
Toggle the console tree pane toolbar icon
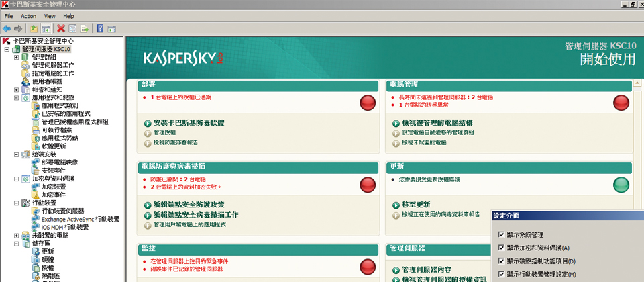point(46,28)
